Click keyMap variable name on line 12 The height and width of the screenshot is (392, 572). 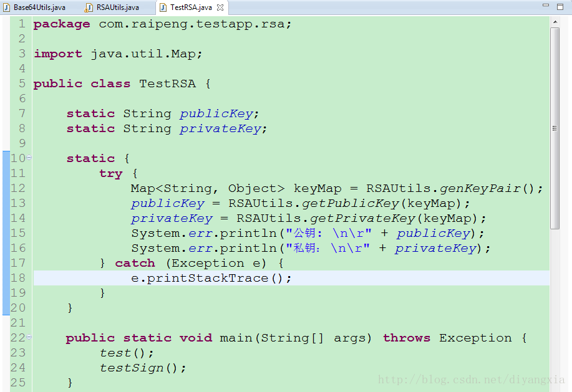point(318,188)
